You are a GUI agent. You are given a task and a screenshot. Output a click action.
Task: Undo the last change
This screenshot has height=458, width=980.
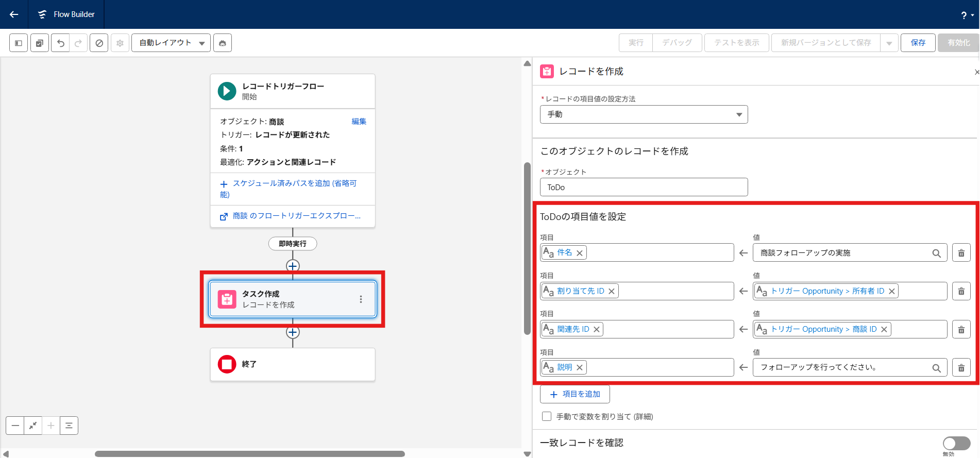click(60, 43)
